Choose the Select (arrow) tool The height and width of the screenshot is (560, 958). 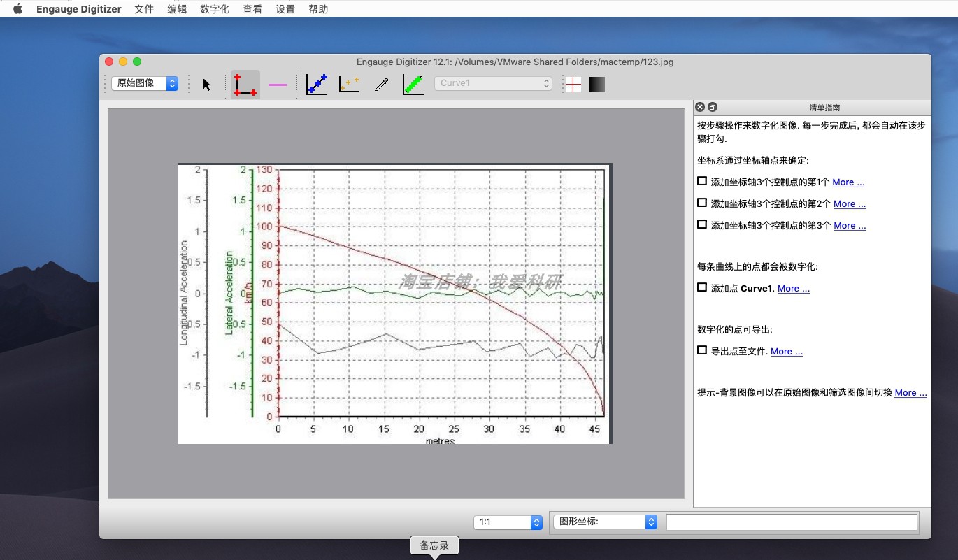point(206,85)
